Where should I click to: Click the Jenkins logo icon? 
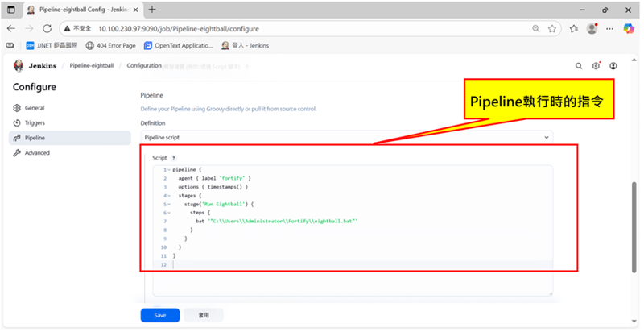[19, 66]
